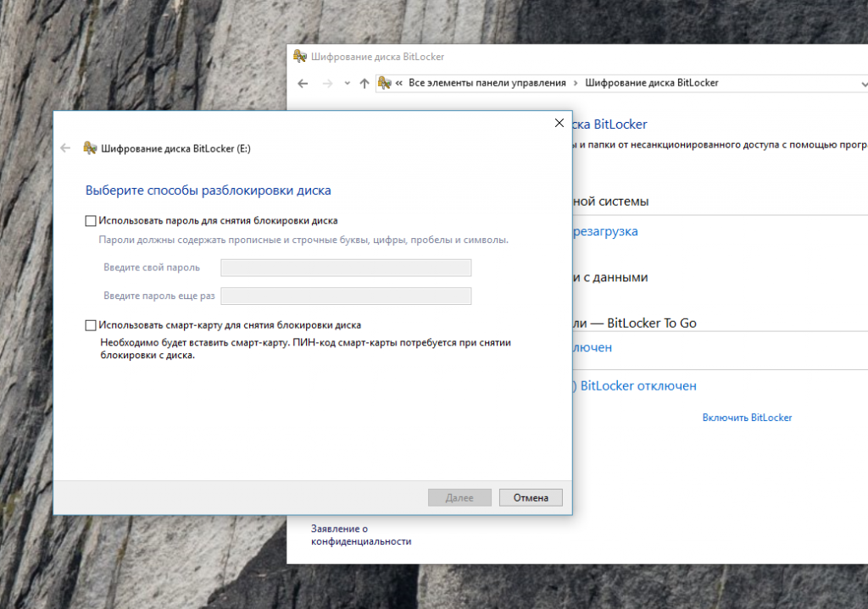Click the 'Введите пароль еще раз' input field
Image resolution: width=868 pixels, height=609 pixels.
click(346, 296)
